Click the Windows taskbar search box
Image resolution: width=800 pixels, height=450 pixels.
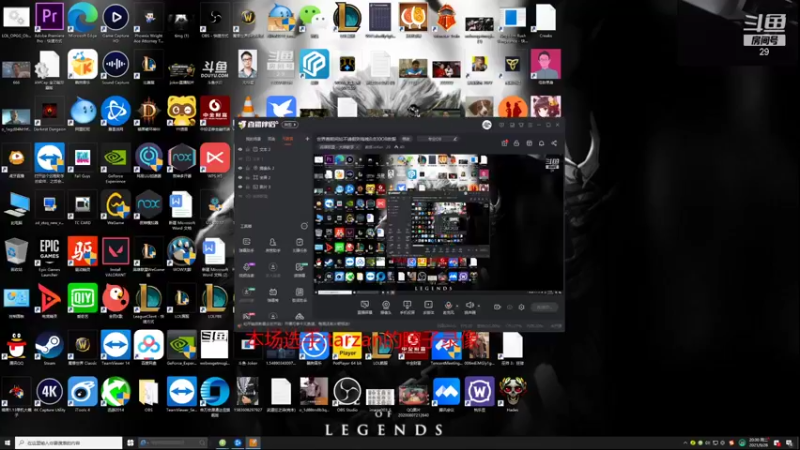(x=68, y=443)
